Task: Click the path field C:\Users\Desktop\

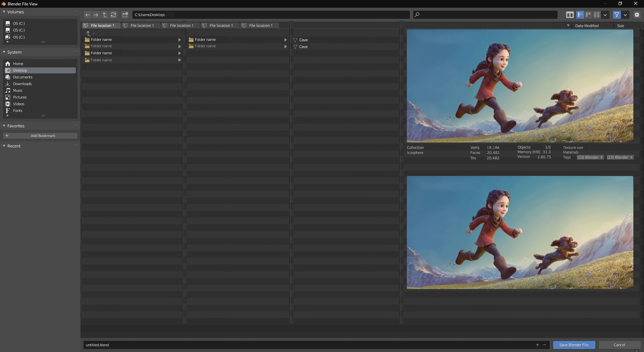Action: 271,15
